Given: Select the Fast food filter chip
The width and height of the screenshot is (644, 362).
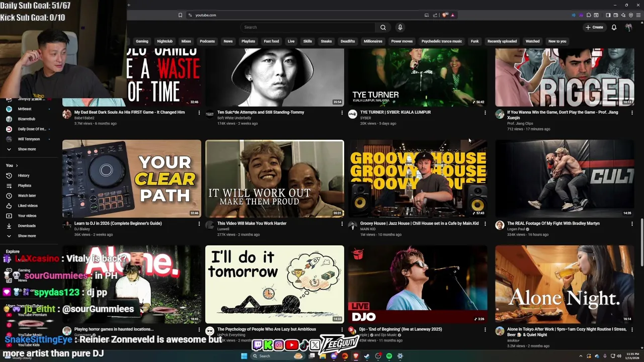Looking at the screenshot, I should coord(271,41).
